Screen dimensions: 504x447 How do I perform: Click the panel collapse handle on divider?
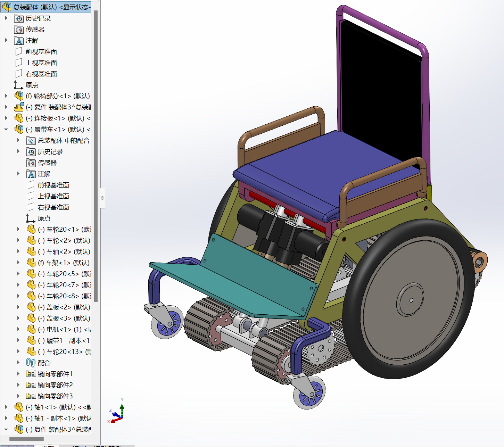pyautogui.click(x=102, y=198)
